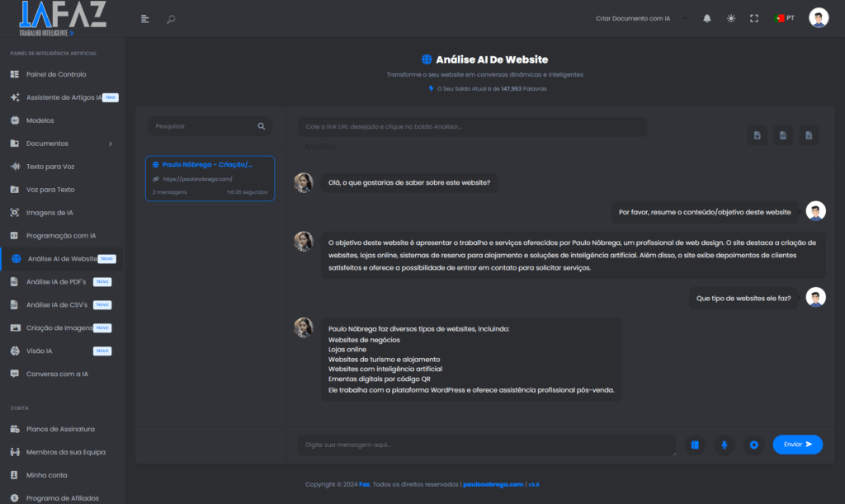Screen dimensions: 845x504
Task: Click the microphone voice input icon
Action: [724, 445]
